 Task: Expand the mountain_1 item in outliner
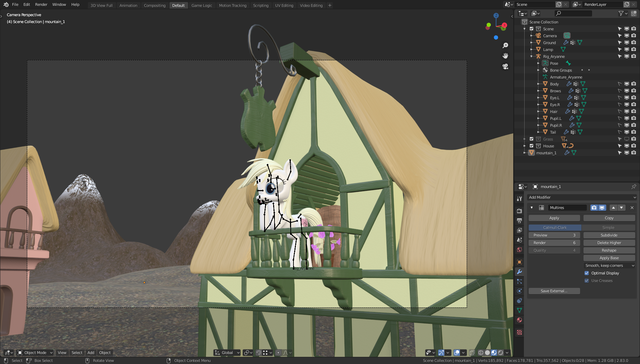tap(525, 153)
